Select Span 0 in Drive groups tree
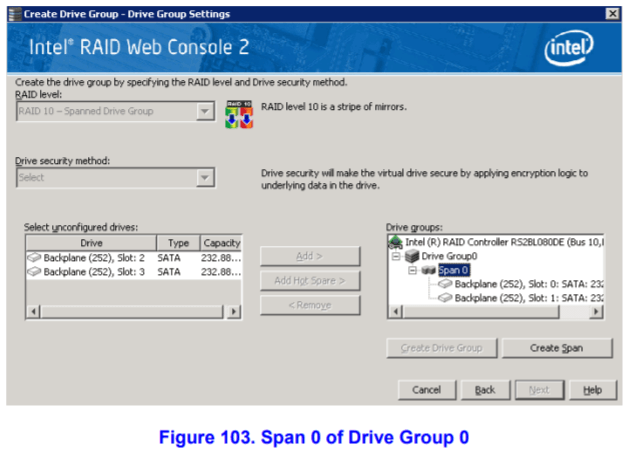The image size is (627, 452). pyautogui.click(x=453, y=270)
